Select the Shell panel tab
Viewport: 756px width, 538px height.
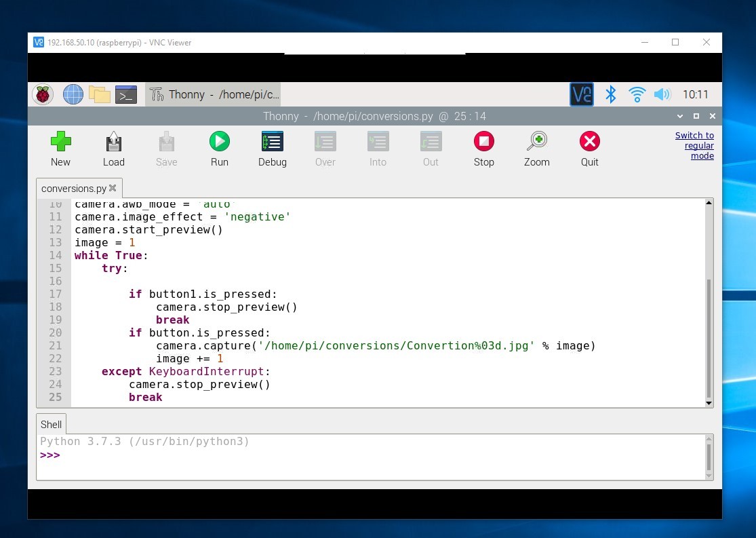point(51,424)
